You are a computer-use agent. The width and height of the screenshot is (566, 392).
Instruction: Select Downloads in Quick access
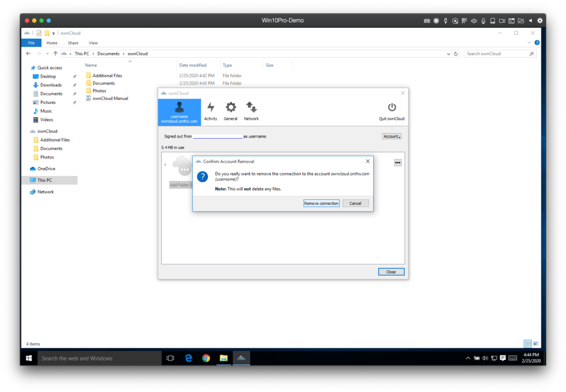[51, 85]
